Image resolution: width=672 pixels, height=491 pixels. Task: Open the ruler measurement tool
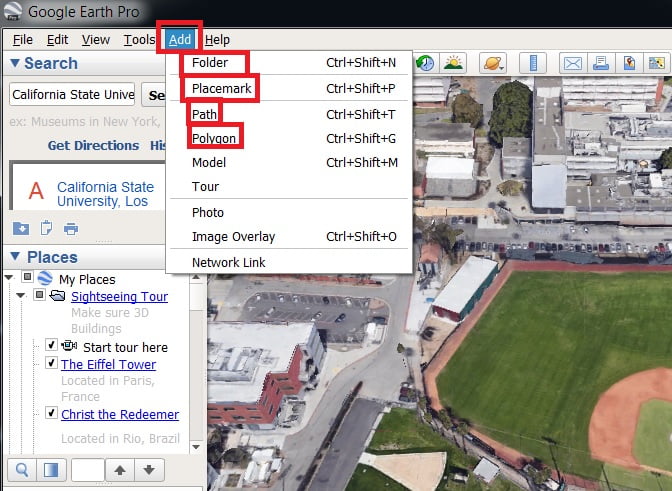tap(533, 63)
